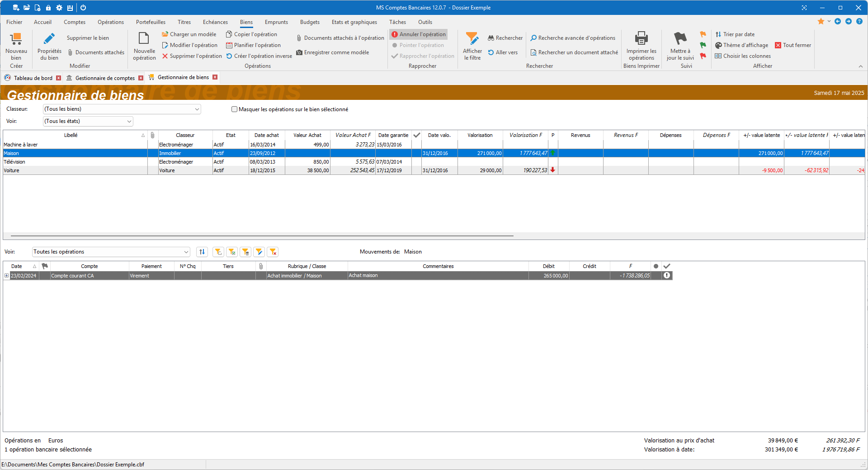
Task: Click the Nouveau bien icon
Action: pos(16,39)
